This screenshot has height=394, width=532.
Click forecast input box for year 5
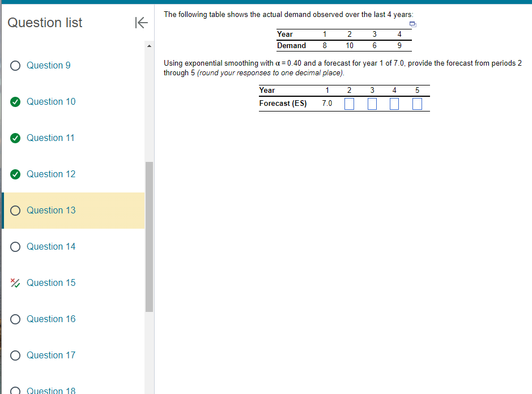pos(417,104)
